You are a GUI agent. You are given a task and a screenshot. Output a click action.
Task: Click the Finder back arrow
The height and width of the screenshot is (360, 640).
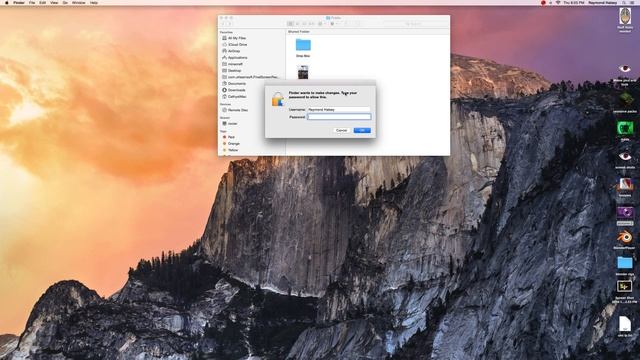point(224,24)
